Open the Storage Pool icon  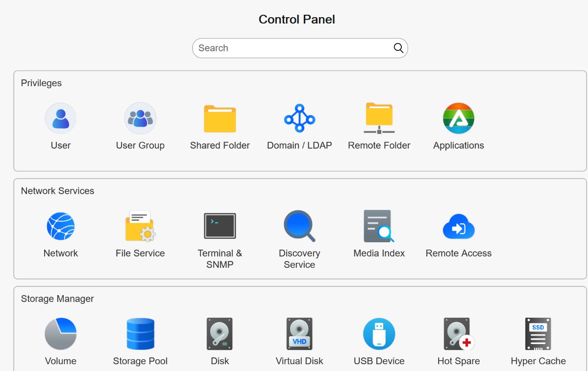[x=140, y=334]
